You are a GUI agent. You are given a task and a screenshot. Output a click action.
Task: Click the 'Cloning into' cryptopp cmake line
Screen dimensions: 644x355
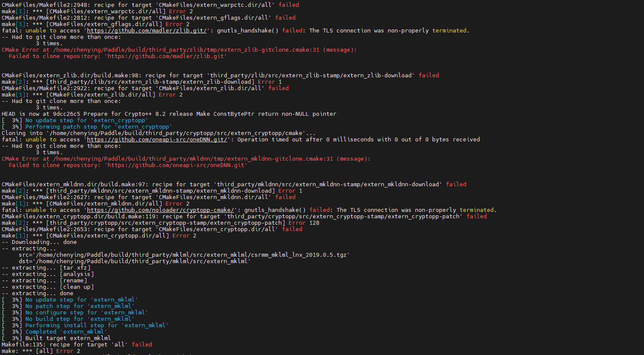click(159, 133)
